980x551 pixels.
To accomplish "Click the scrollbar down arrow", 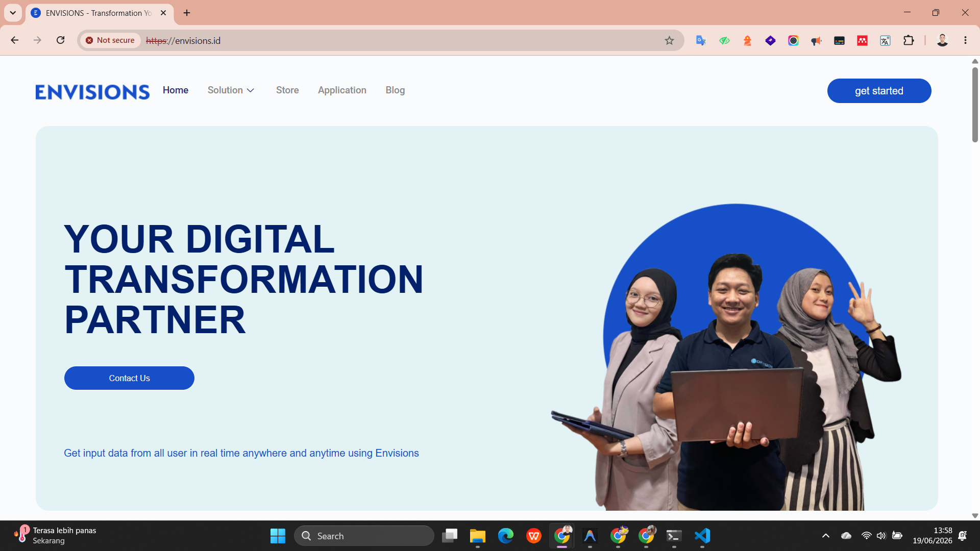I will tap(974, 516).
